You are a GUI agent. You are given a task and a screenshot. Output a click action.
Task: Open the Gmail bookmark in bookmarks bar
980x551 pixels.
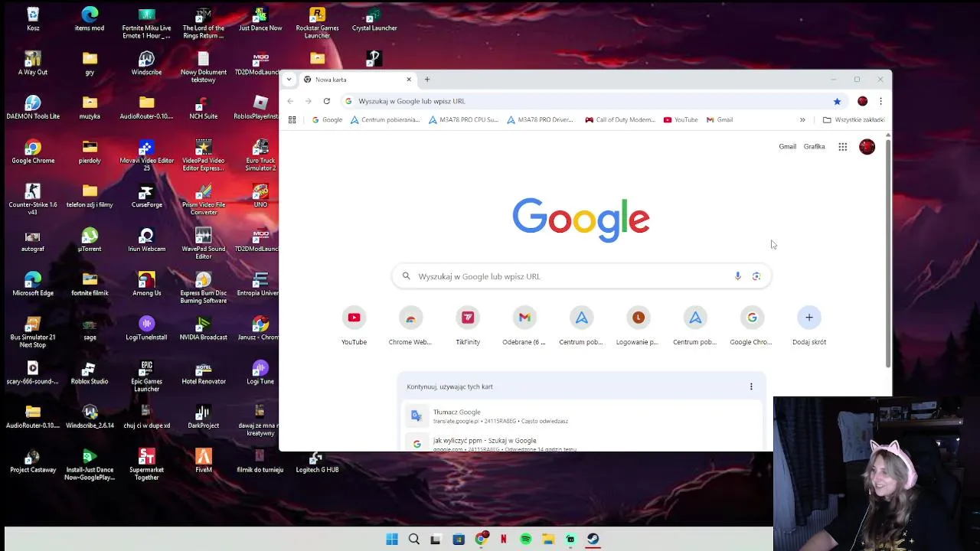720,120
